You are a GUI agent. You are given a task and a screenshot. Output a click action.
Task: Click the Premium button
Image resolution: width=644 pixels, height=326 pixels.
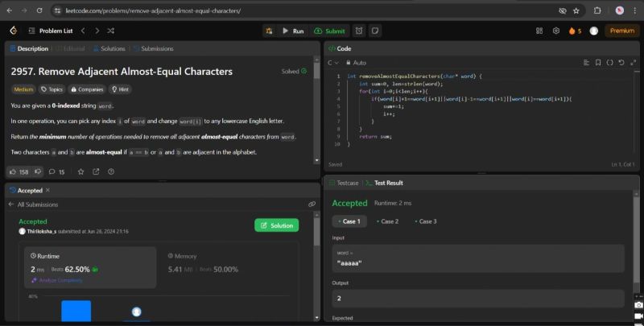tap(621, 31)
